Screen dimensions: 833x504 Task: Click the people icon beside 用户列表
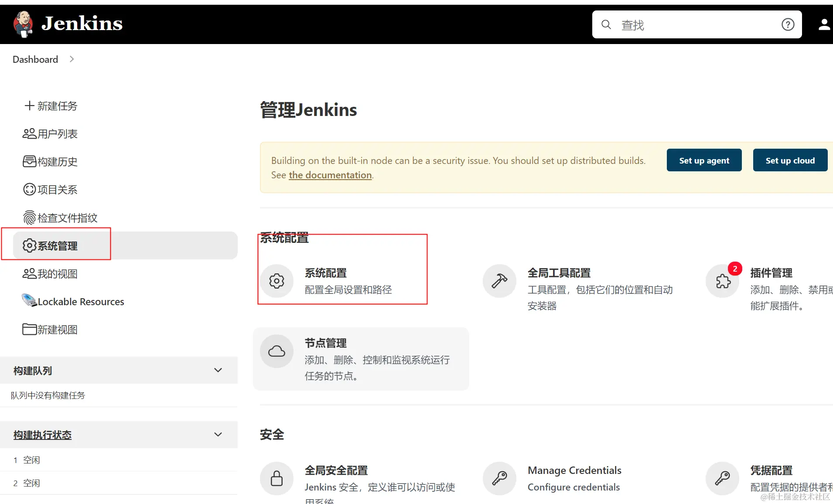point(29,133)
